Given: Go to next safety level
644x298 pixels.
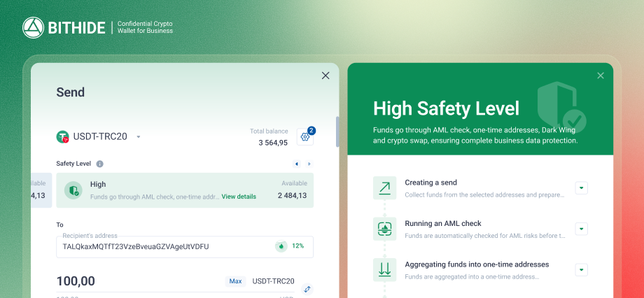Looking at the screenshot, I should click(x=309, y=164).
